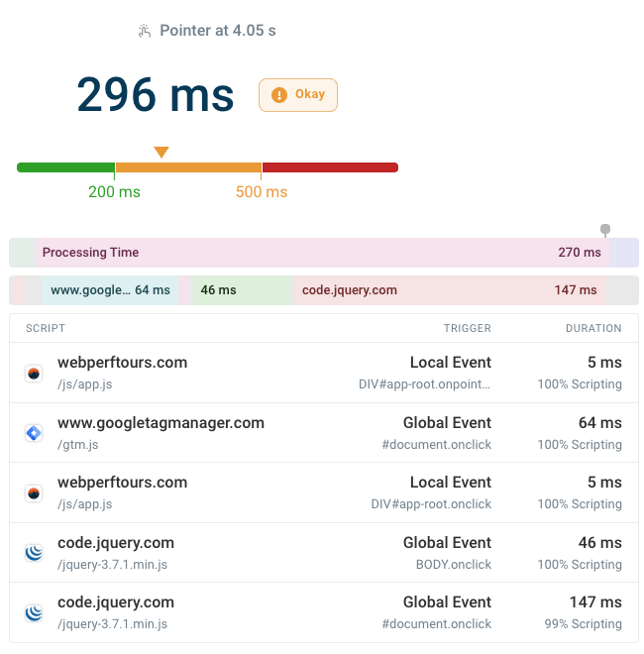Click the green segment of the rating gauge
This screenshot has width=644, height=654.
65,167
